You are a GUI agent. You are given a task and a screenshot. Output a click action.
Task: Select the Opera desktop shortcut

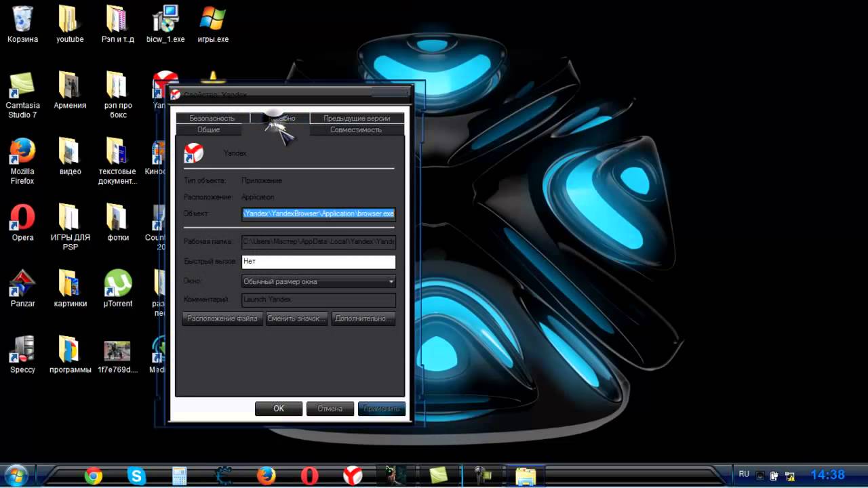(22, 223)
